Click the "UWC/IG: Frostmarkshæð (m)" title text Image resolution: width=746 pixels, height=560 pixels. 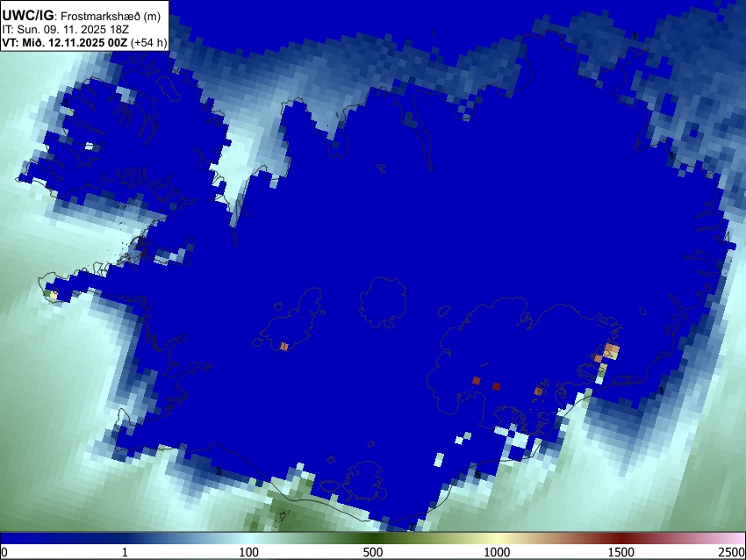pos(82,16)
